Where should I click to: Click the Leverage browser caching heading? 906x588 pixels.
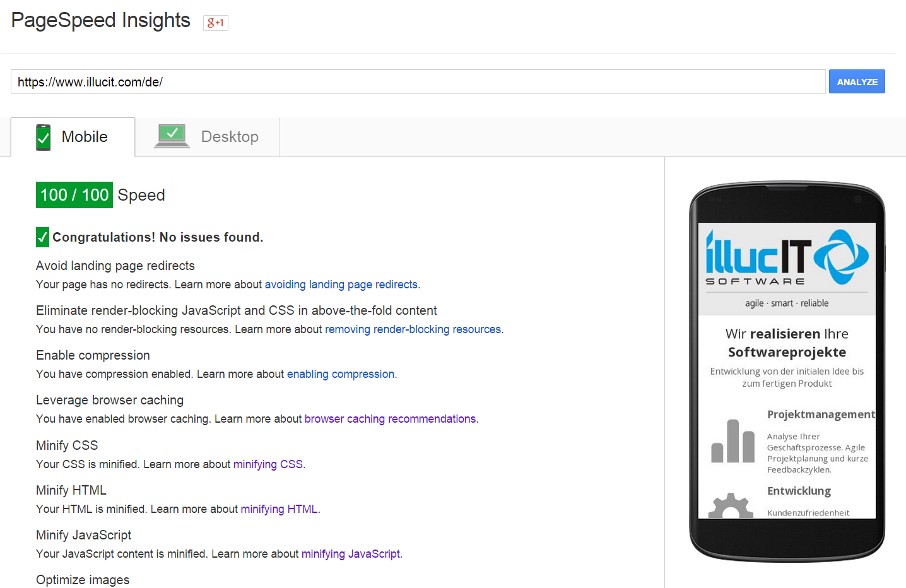(110, 400)
